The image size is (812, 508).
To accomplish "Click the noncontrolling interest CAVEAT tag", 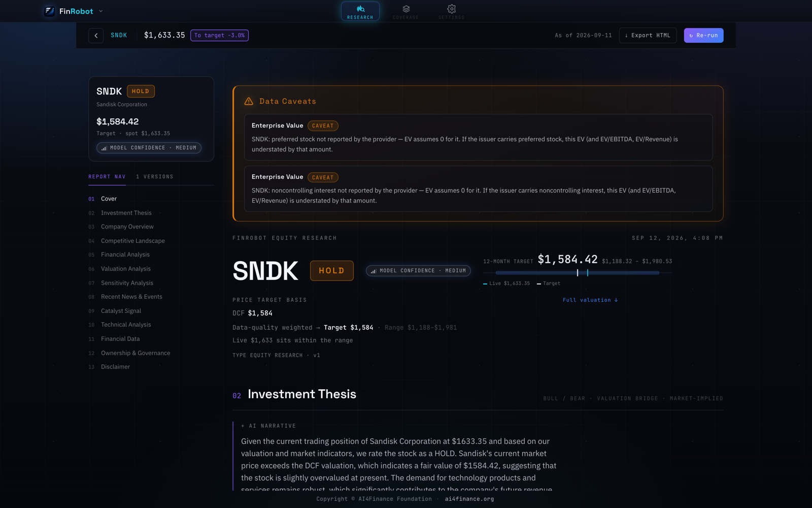I will point(323,177).
